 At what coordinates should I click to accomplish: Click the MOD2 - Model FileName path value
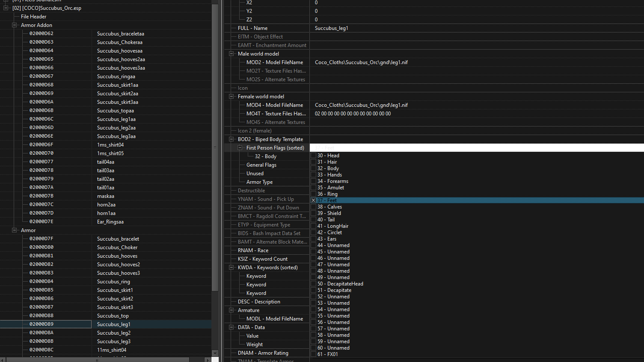[x=362, y=62]
